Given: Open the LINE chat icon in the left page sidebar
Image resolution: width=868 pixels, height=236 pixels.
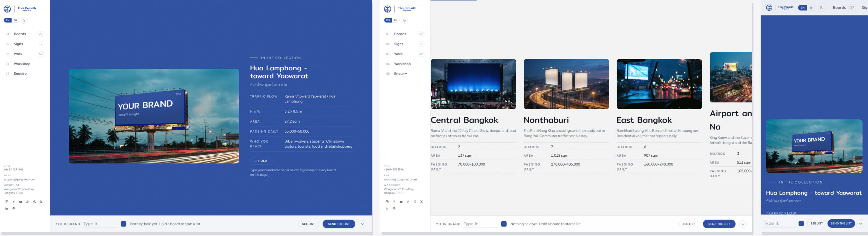Looking at the screenshot, I should (14, 208).
